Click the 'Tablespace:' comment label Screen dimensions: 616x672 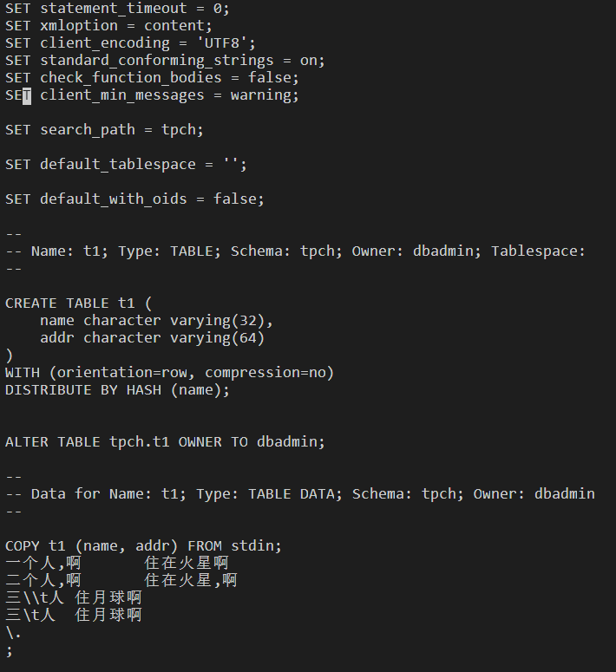[538, 251]
